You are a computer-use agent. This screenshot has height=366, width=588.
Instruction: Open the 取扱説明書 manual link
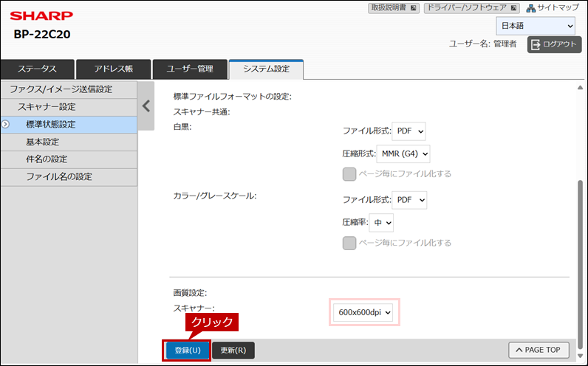click(393, 8)
